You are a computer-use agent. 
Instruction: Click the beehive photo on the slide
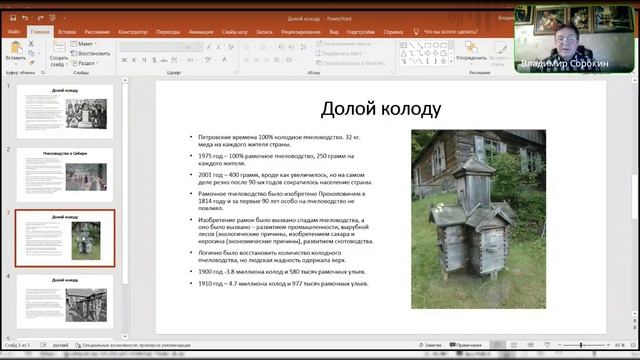tap(478, 219)
